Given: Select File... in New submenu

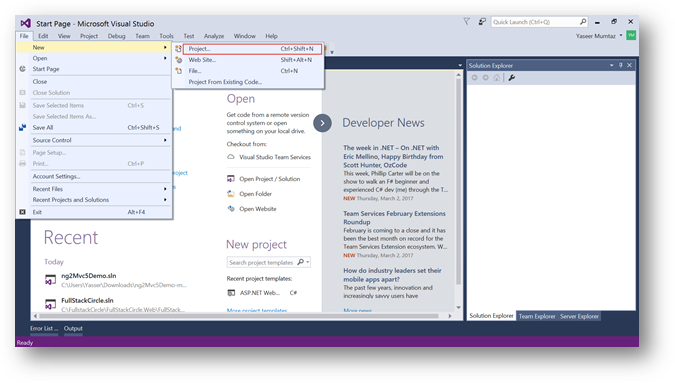Looking at the screenshot, I should [249, 71].
